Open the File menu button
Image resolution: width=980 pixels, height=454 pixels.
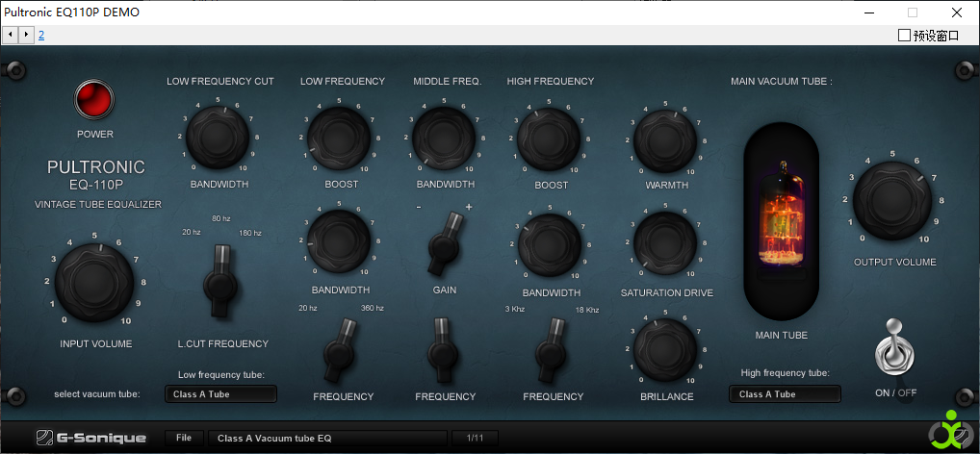(x=184, y=438)
